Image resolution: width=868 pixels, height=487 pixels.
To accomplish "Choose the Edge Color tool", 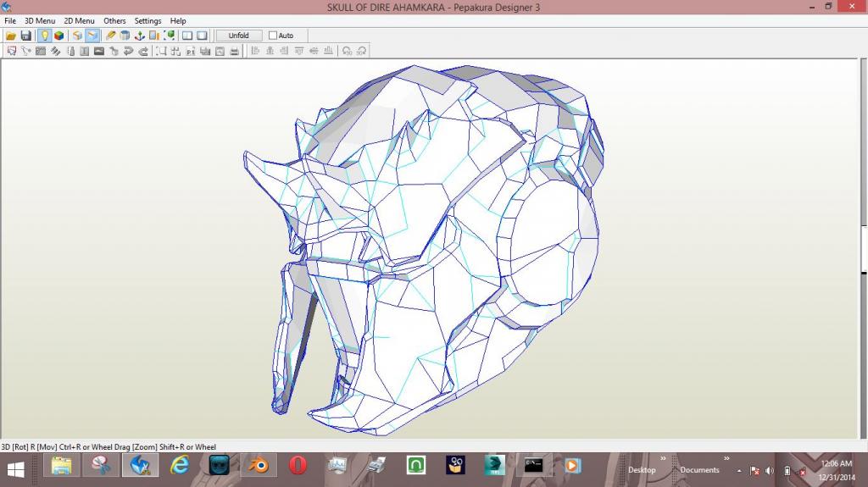I will pyautogui.click(x=70, y=51).
